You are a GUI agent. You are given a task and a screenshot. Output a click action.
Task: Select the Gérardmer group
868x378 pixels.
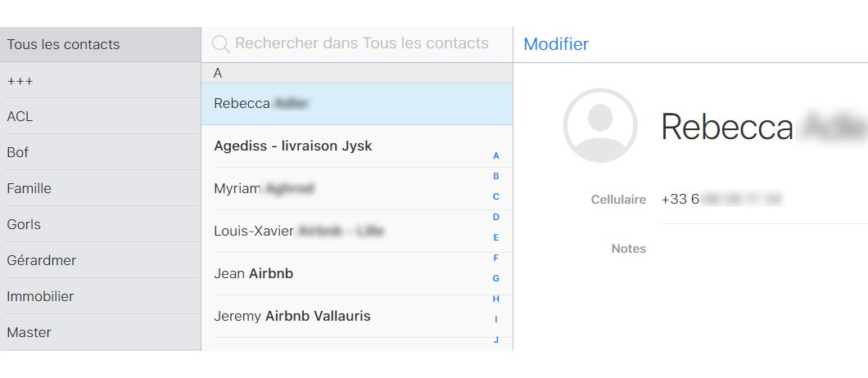tap(42, 260)
